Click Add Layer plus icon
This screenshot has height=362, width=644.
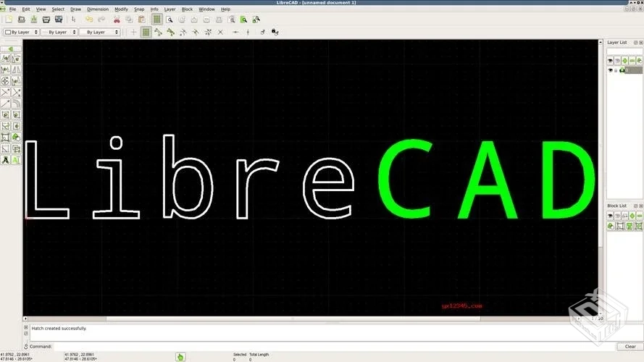pyautogui.click(x=624, y=60)
